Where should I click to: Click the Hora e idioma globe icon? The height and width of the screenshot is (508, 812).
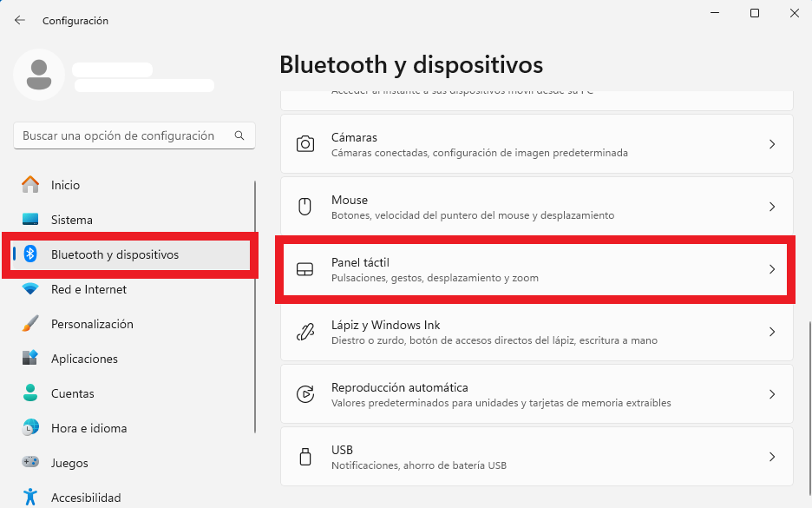[30, 427]
